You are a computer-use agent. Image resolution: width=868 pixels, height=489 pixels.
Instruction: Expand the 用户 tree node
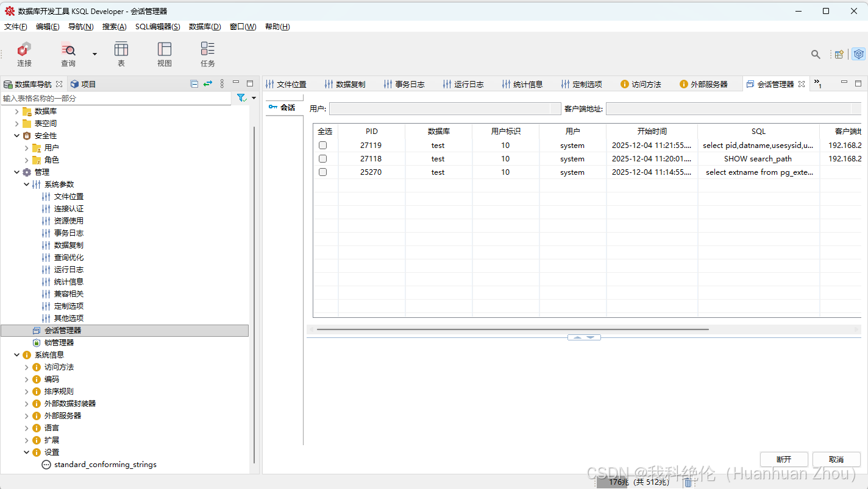[27, 148]
